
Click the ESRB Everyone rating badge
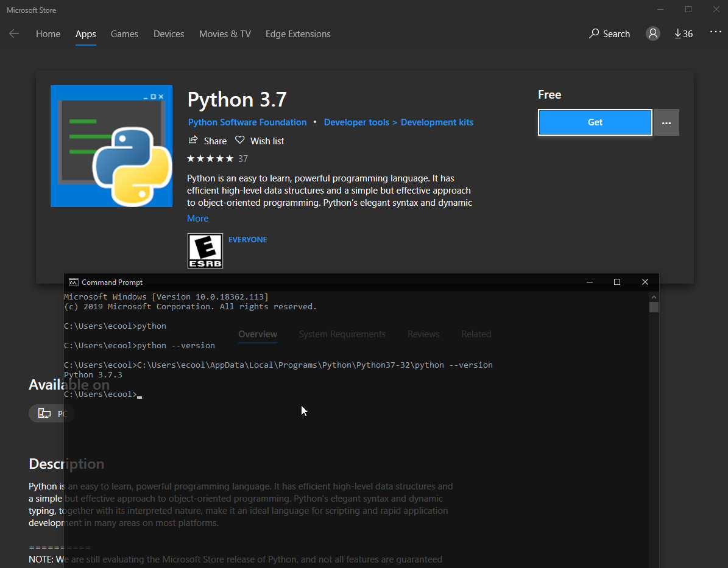coord(205,251)
